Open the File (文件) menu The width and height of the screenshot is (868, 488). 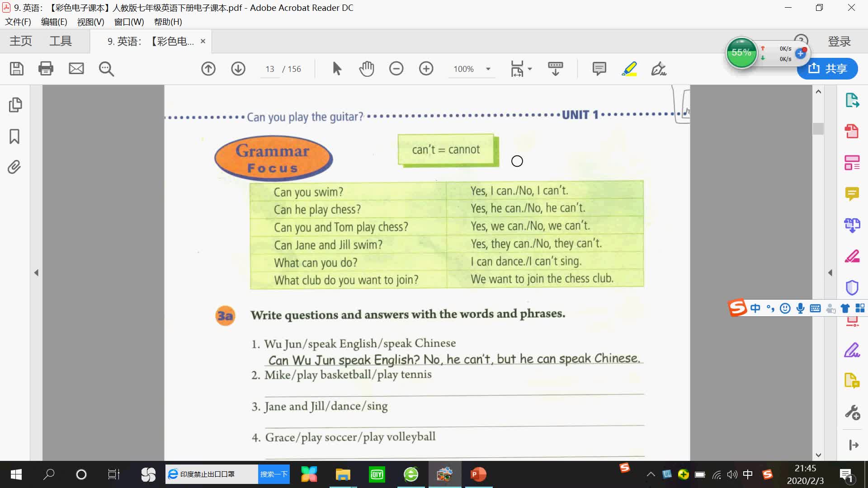(18, 22)
